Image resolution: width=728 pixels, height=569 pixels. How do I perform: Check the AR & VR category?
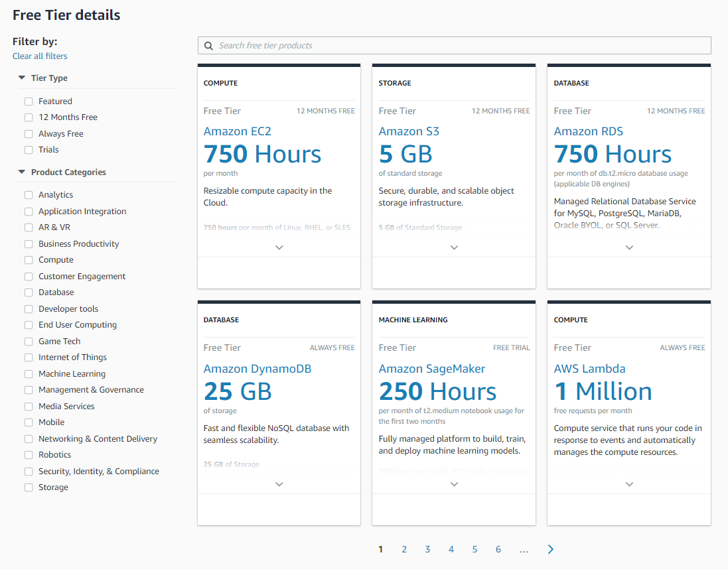pos(29,227)
